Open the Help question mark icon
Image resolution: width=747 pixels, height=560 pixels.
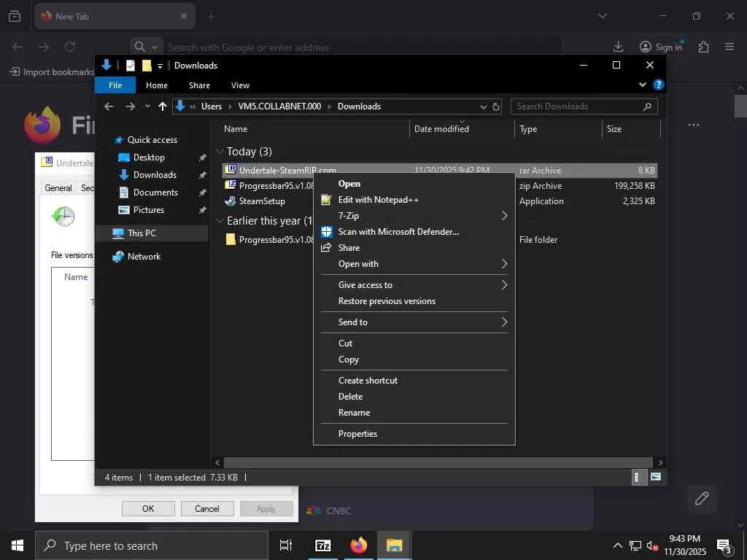tap(659, 85)
